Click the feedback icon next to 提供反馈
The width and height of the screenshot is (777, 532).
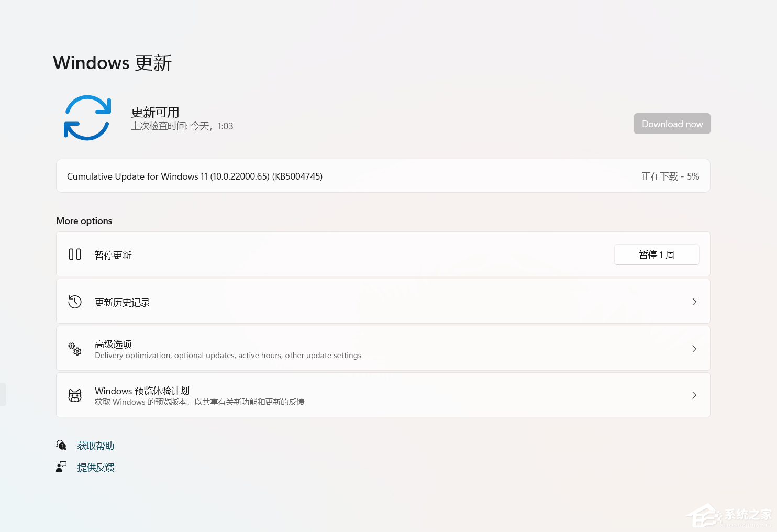pyautogui.click(x=62, y=467)
